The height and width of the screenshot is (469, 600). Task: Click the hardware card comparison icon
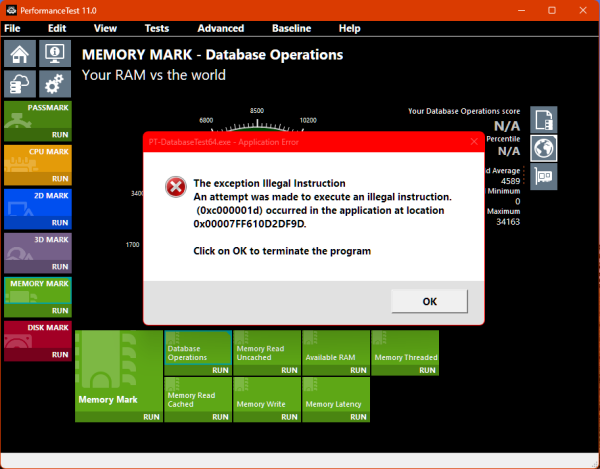tap(544, 176)
